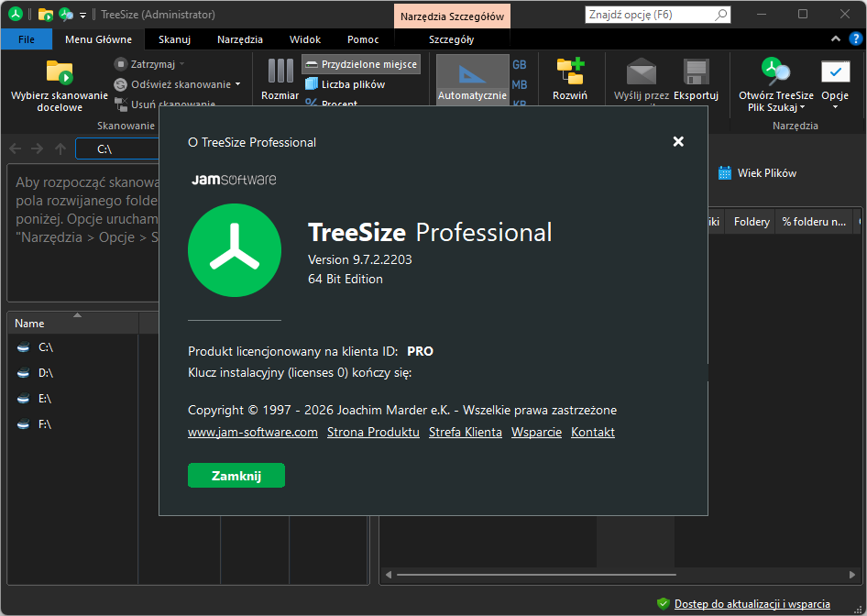Open the Opcje dropdown arrow
The height and width of the screenshot is (616, 867).
click(835, 107)
